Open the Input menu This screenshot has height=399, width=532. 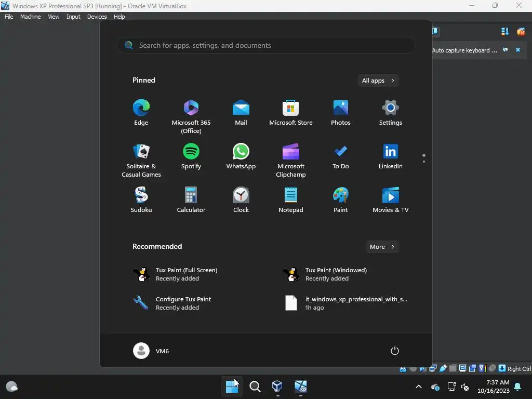tap(73, 17)
